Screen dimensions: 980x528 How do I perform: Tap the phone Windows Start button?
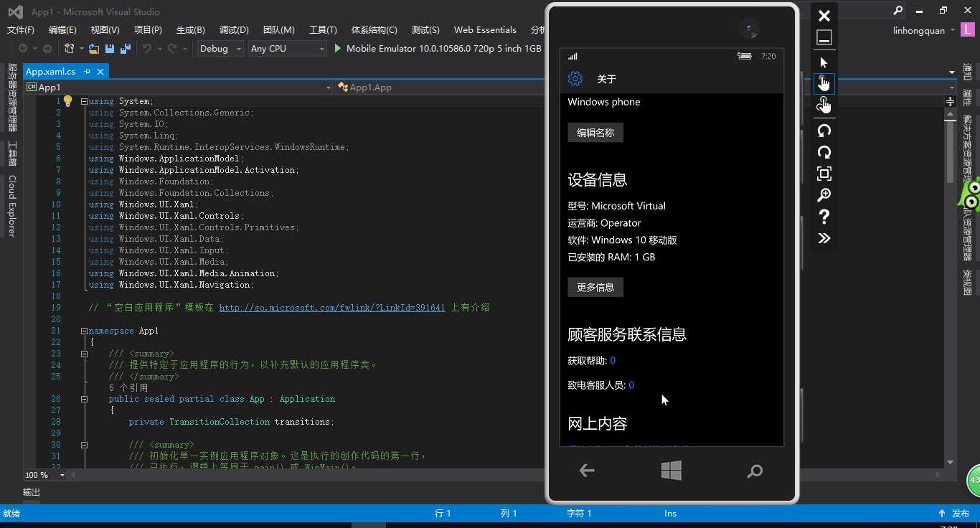[671, 471]
